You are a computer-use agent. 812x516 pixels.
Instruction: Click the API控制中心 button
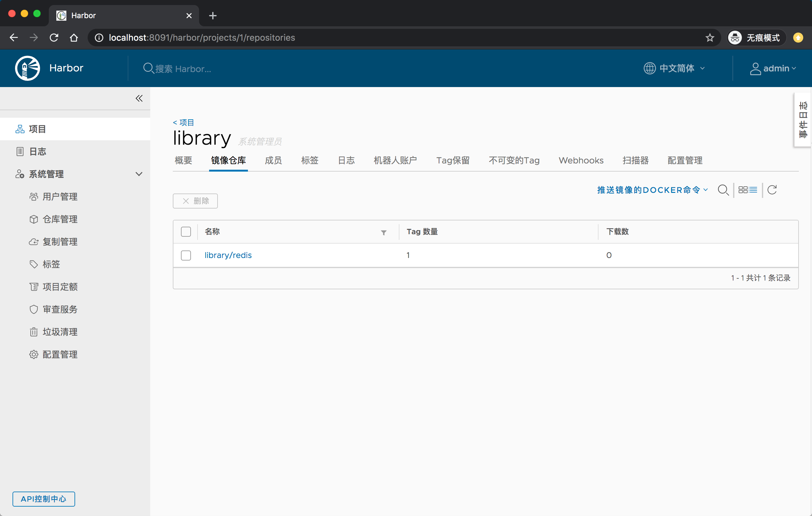(44, 498)
